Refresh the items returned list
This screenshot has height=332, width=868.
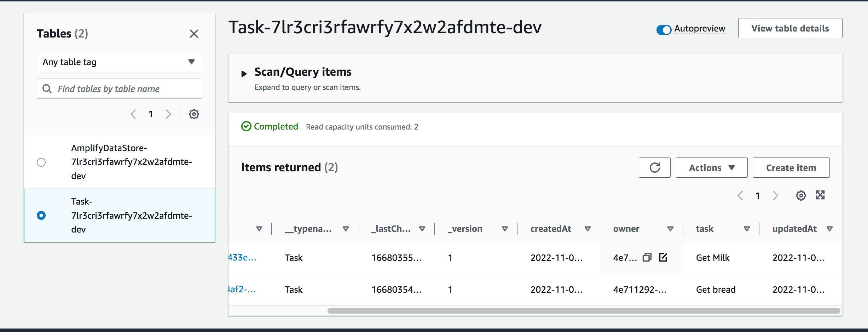click(x=655, y=167)
